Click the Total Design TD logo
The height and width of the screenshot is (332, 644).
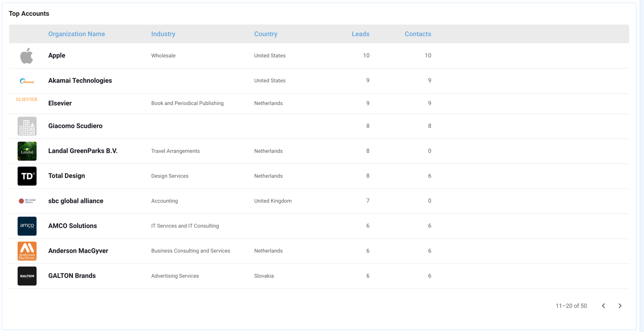[x=27, y=176]
